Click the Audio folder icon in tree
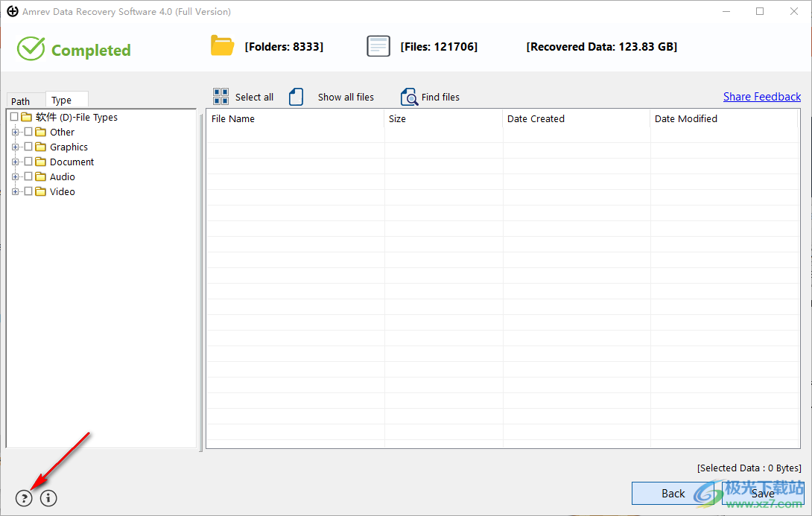 [41, 176]
